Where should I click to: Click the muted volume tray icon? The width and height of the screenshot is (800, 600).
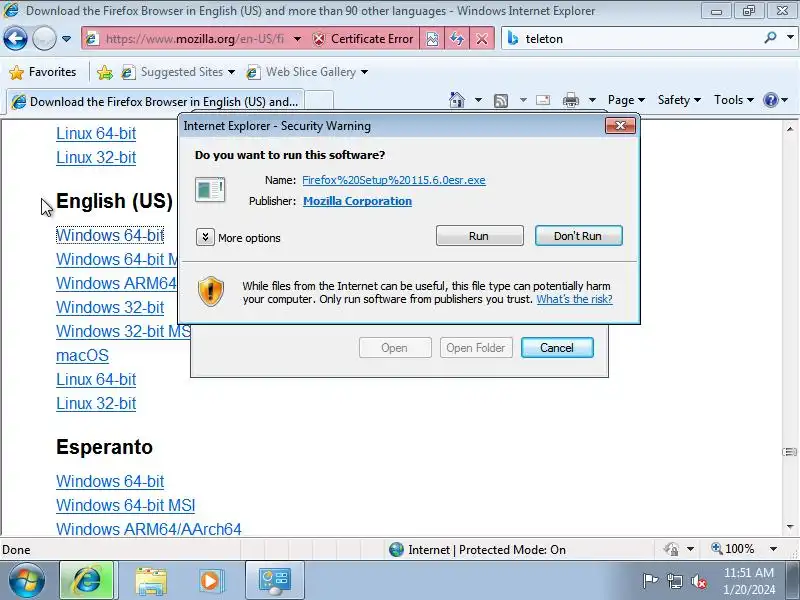click(x=698, y=581)
